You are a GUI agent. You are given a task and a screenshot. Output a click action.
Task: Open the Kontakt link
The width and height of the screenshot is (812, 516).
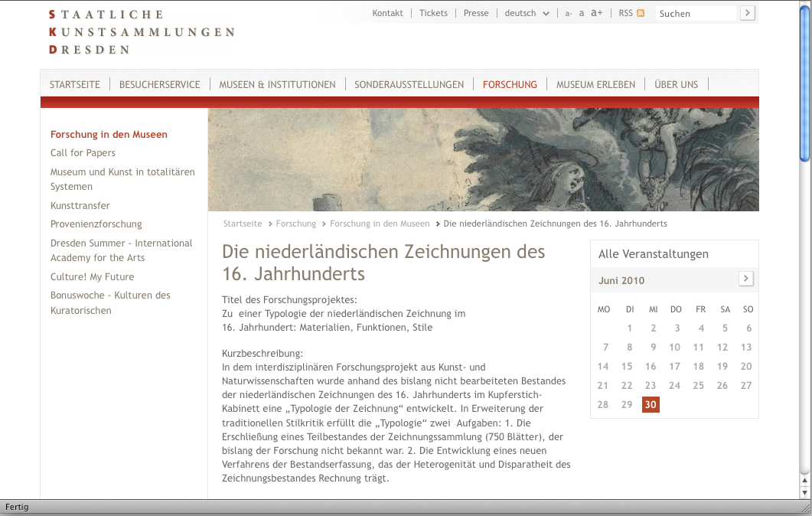click(x=387, y=13)
